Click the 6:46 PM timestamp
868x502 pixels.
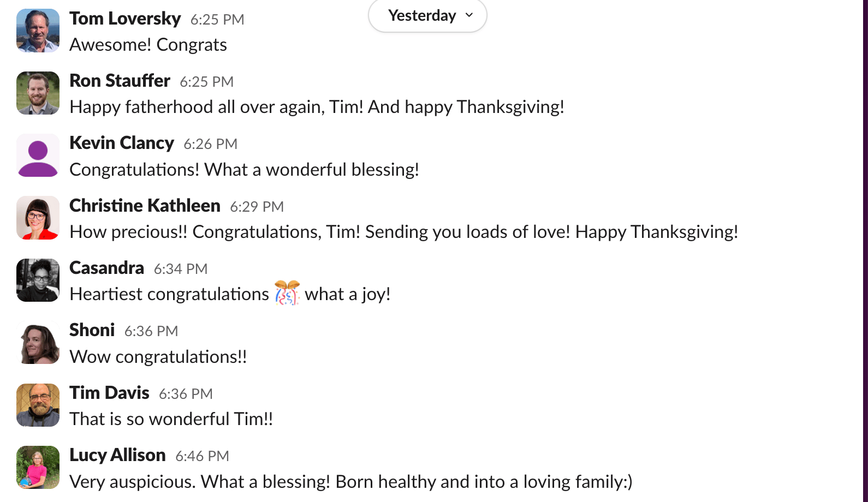[202, 456]
